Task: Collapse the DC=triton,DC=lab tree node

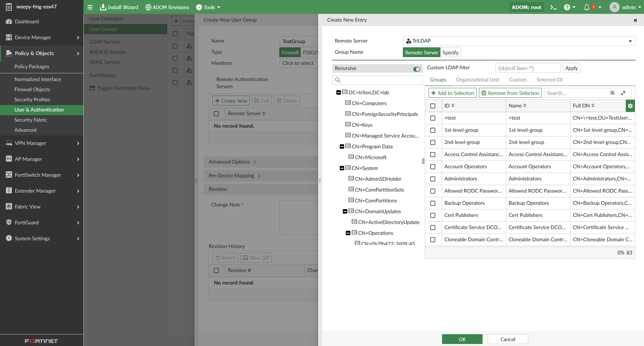Action: point(338,93)
